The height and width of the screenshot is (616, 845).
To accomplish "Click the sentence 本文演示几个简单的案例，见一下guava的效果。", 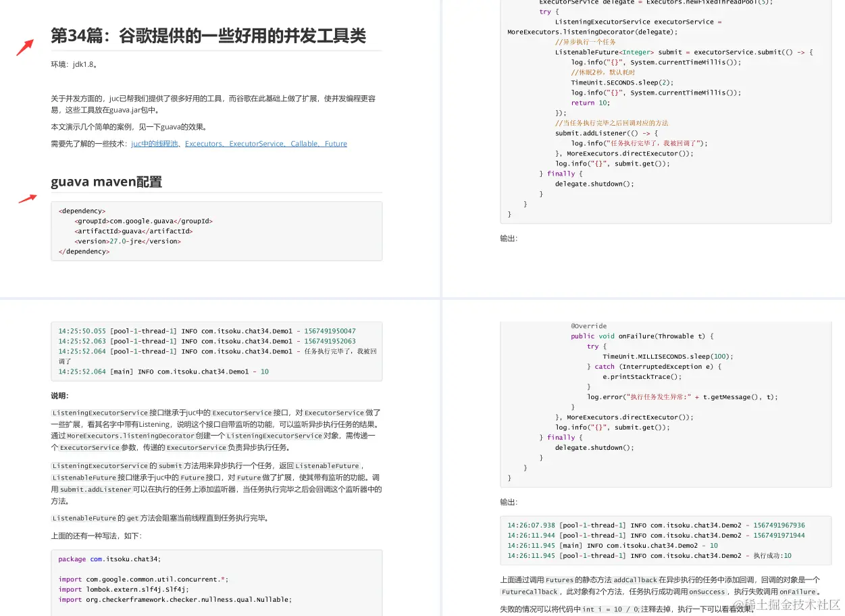I will pos(129,127).
